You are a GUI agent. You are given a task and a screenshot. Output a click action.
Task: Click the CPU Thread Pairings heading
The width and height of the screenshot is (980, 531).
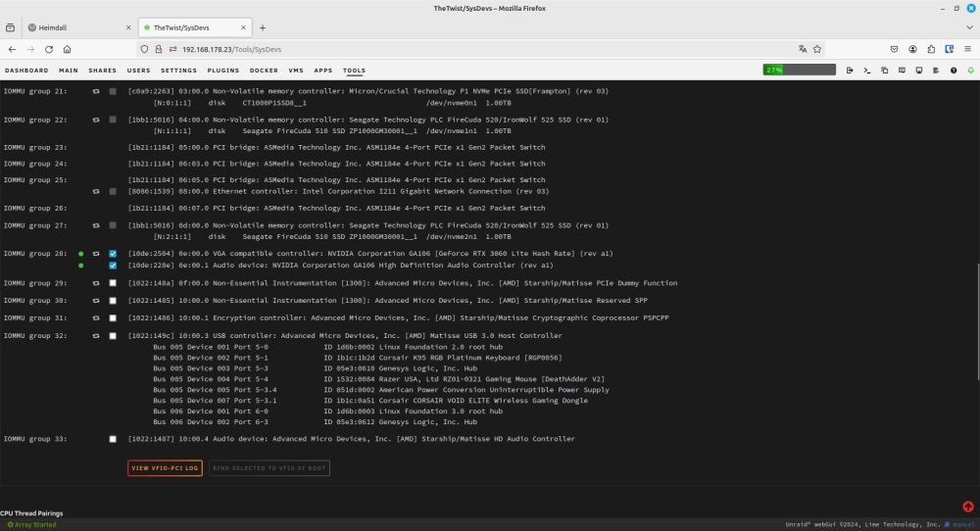[31, 513]
